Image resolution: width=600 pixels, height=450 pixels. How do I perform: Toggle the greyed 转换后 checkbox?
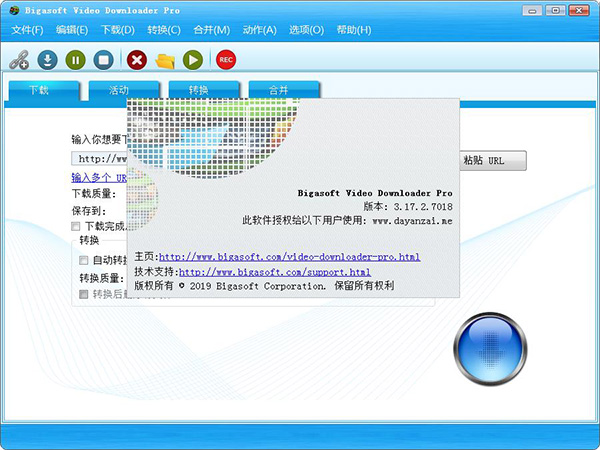pyautogui.click(x=83, y=294)
